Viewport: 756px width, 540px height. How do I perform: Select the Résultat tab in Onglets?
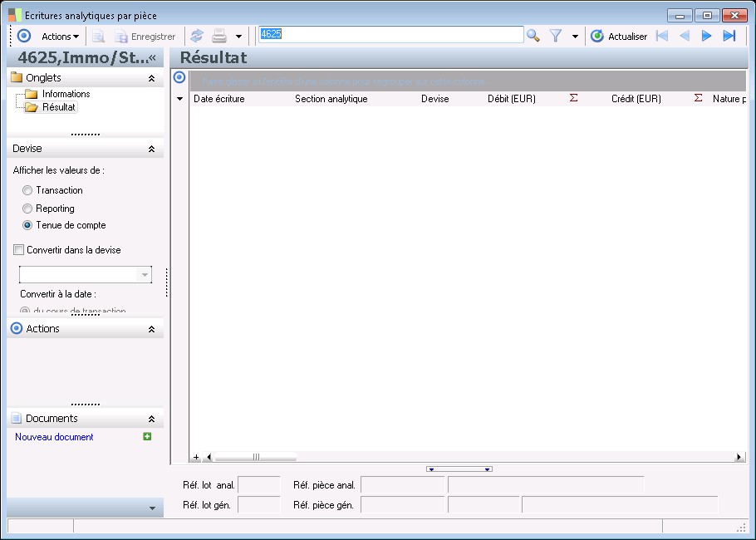58,107
